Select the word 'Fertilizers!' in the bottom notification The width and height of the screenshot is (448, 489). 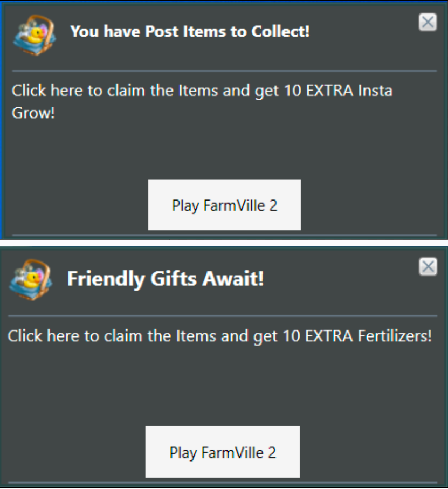(395, 336)
